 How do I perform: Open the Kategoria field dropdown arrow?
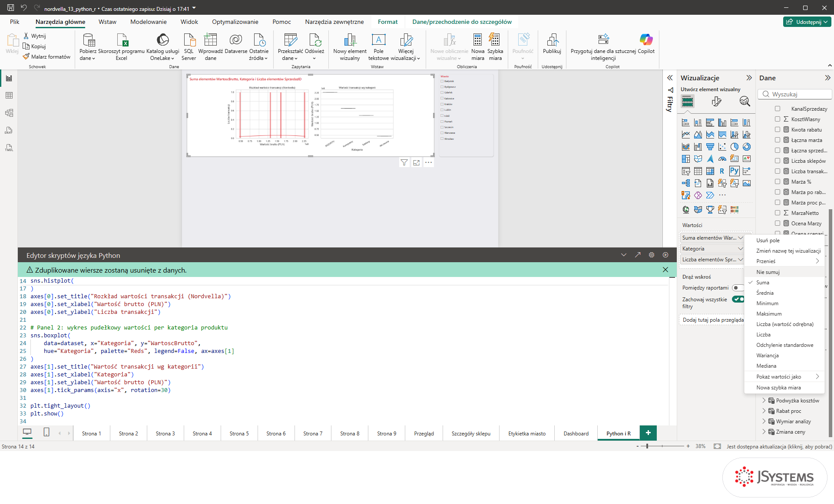(740, 249)
